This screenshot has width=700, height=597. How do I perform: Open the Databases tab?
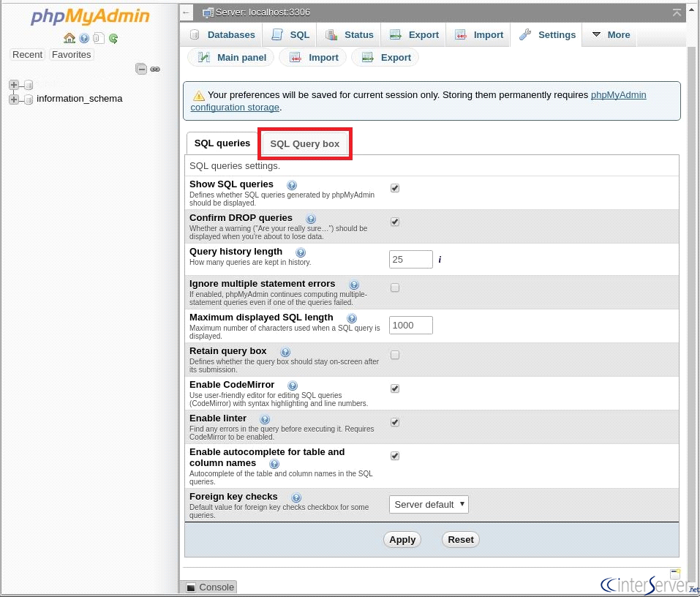(x=222, y=35)
